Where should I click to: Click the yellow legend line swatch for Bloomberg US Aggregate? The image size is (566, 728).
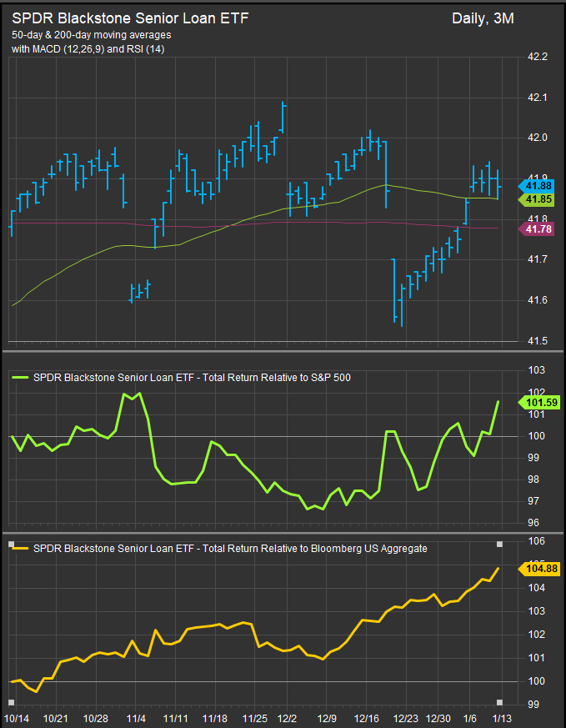20,549
